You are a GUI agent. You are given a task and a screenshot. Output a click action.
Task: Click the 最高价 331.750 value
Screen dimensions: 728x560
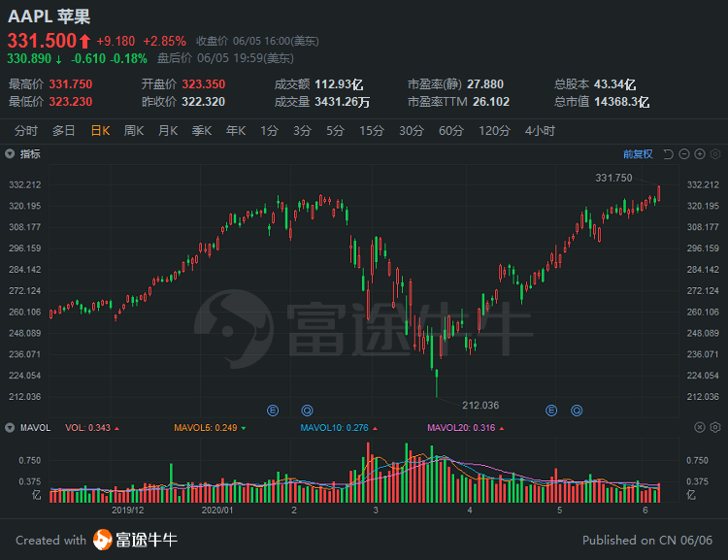pyautogui.click(x=71, y=84)
